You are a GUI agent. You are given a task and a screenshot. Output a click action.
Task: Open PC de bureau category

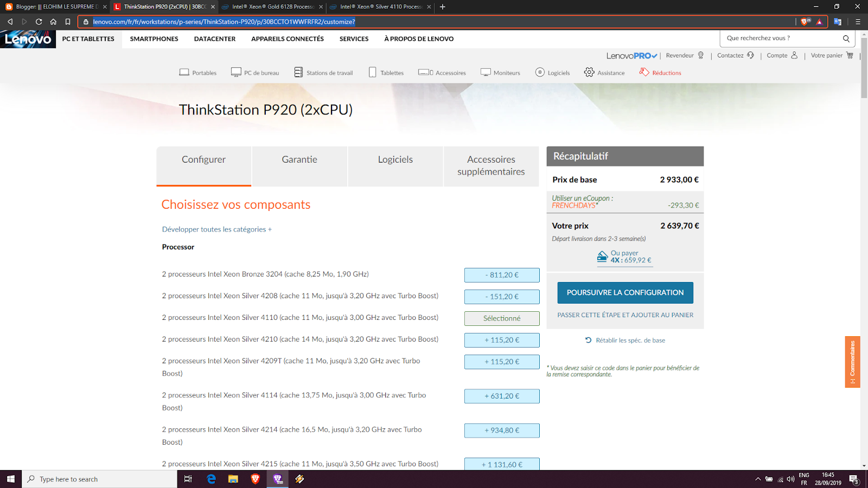(x=255, y=73)
